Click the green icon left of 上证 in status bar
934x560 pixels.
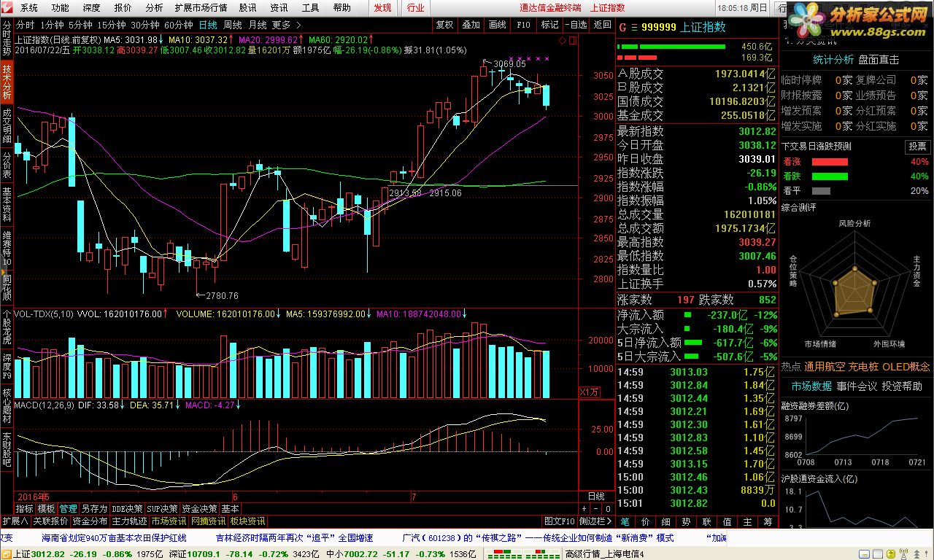[x=7, y=554]
